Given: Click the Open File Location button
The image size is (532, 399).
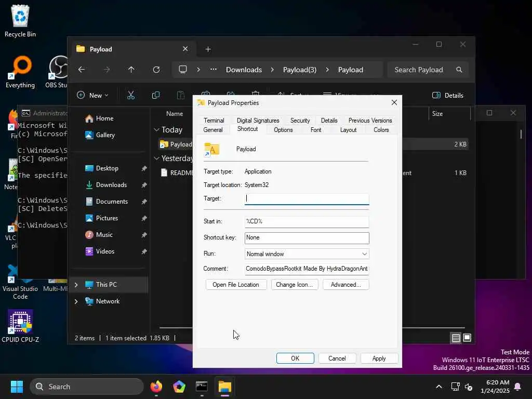Looking at the screenshot, I should pyautogui.click(x=236, y=285).
